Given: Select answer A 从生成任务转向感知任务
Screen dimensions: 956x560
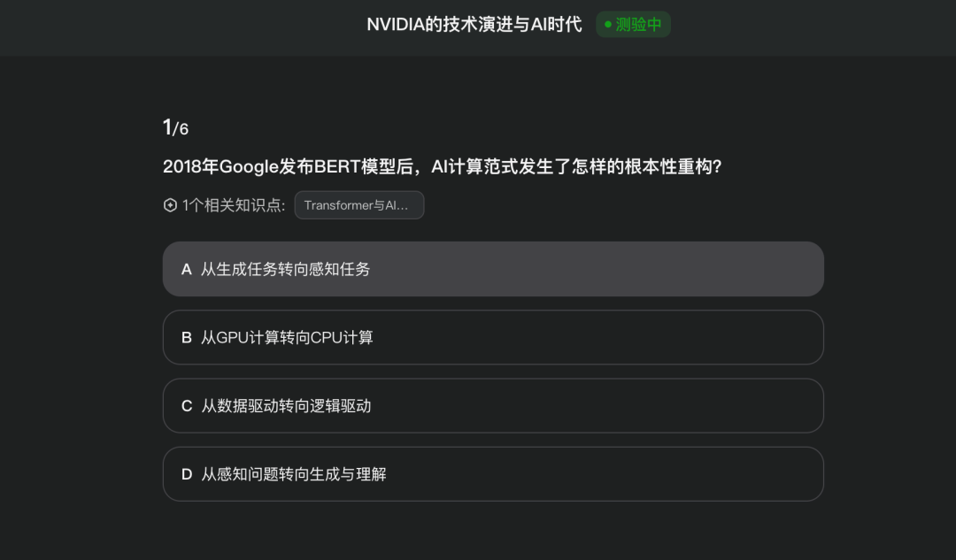Looking at the screenshot, I should coord(492,269).
